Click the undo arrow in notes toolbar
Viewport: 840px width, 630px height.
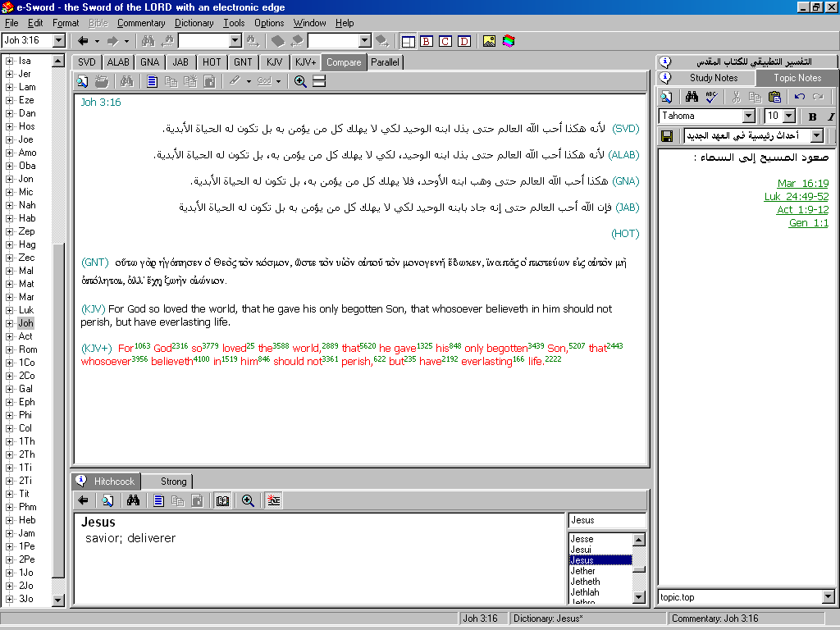click(x=799, y=97)
